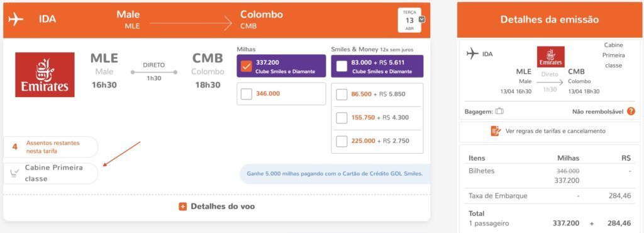Click the airplane icon in the IDA header

16,20
